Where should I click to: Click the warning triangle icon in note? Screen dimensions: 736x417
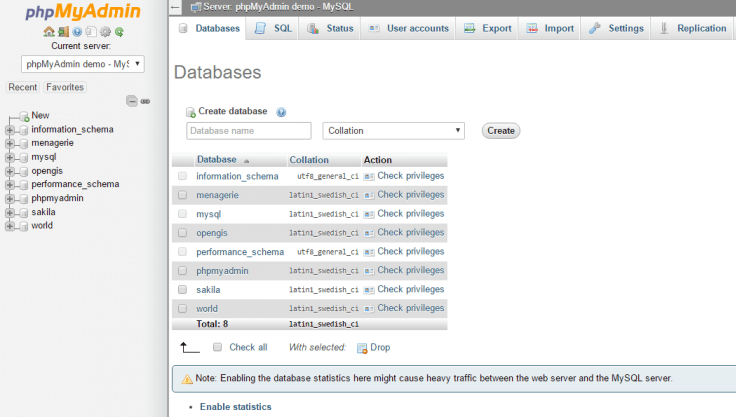point(187,378)
